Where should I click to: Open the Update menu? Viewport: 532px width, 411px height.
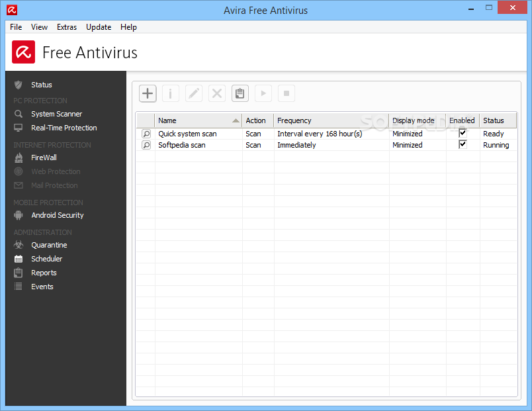pos(99,27)
